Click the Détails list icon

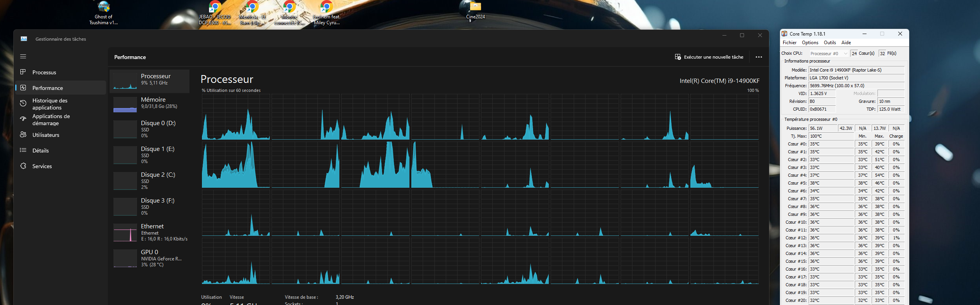point(23,150)
